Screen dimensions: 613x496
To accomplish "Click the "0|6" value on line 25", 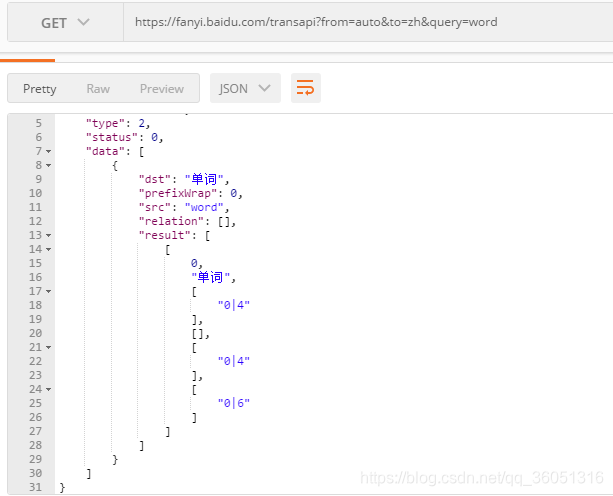I will point(234,403).
